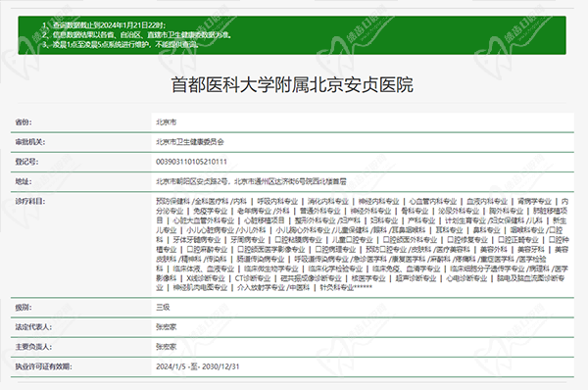Click 儿童口腔专业 entry

352,240
